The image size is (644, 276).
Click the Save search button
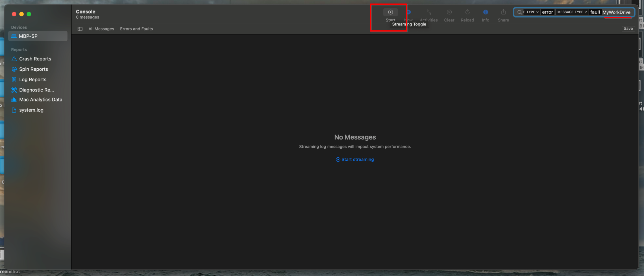coord(628,29)
